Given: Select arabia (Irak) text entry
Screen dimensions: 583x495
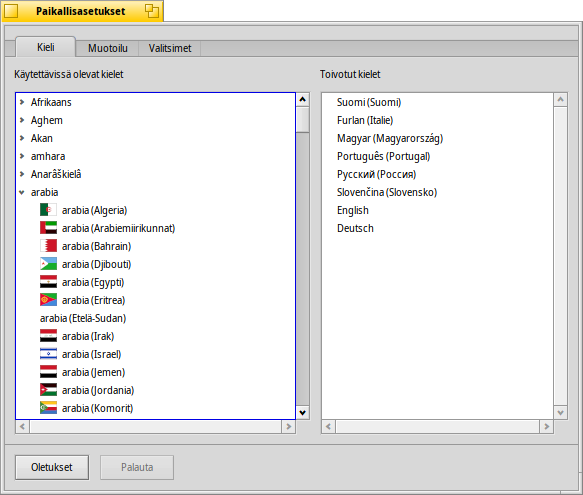Looking at the screenshot, I should pyautogui.click(x=88, y=336).
